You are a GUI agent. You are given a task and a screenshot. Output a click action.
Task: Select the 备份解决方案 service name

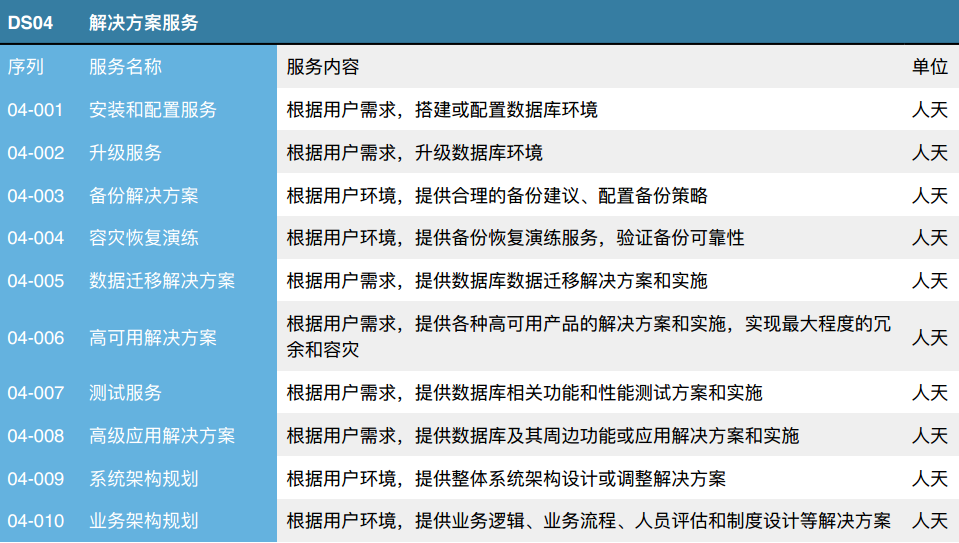(x=144, y=196)
